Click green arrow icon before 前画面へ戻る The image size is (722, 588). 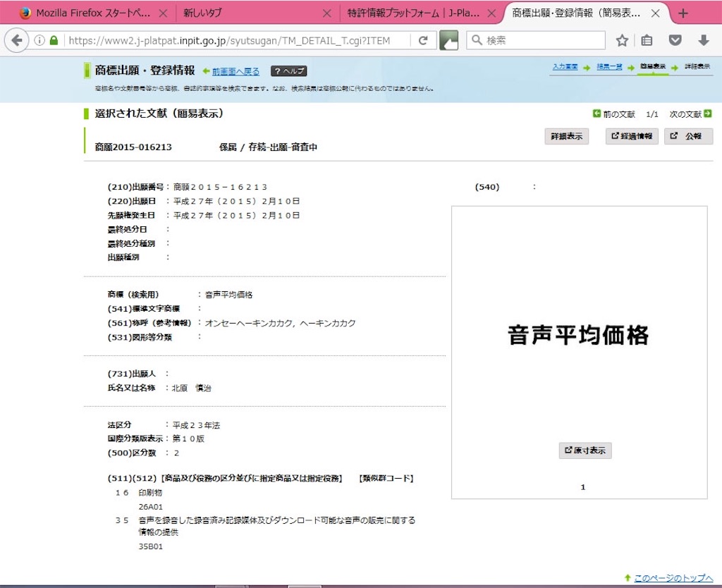pos(207,71)
